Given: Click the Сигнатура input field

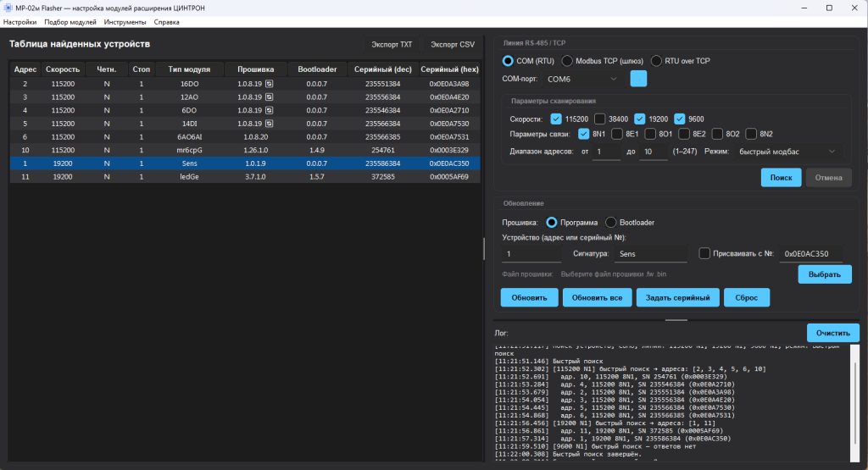Looking at the screenshot, I should pos(650,254).
